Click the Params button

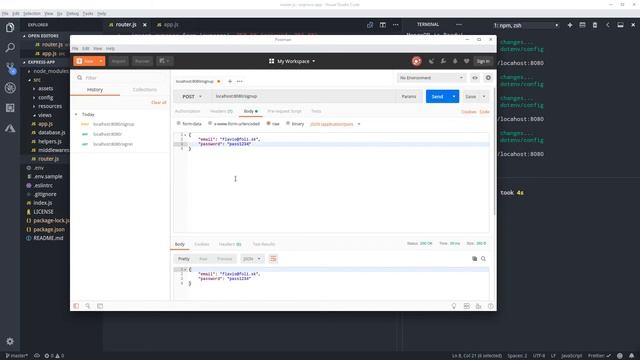pos(409,97)
